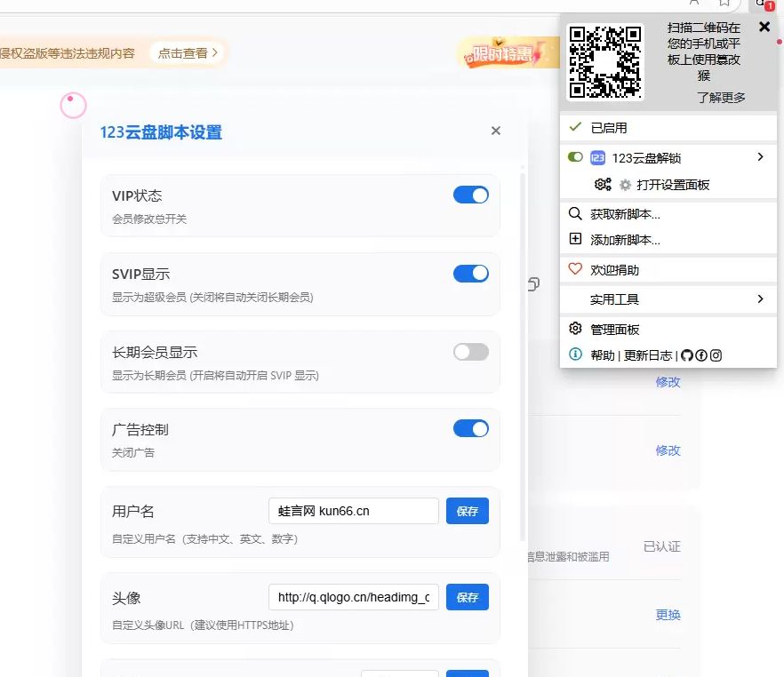
Task: Click inside the 头像 URL input field
Action: pyautogui.click(x=353, y=597)
